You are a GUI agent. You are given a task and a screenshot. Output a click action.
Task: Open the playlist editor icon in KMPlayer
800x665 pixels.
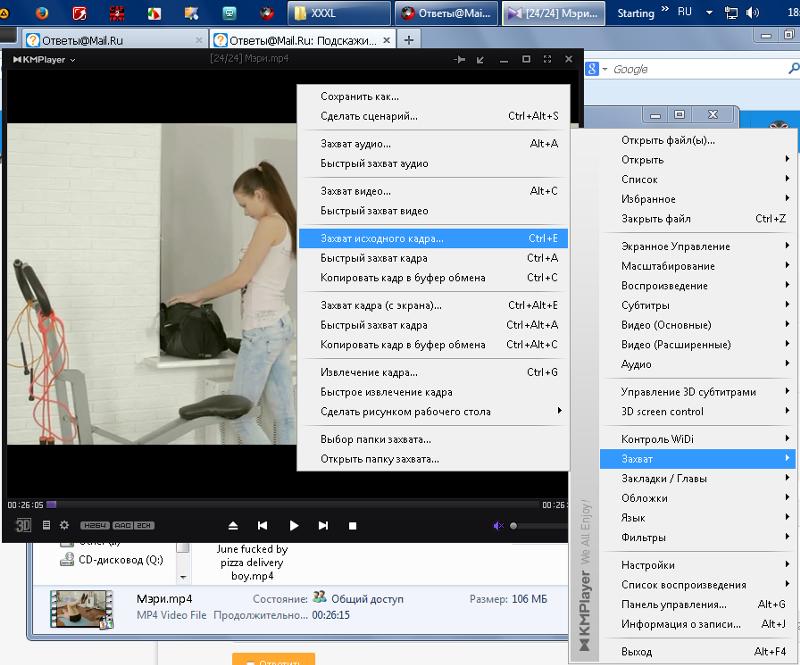click(x=46, y=525)
